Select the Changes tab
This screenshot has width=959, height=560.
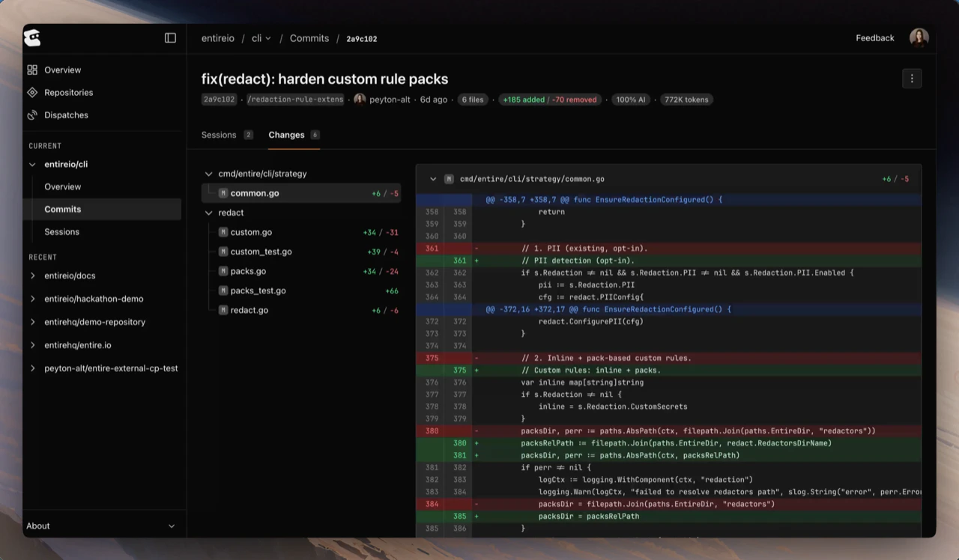[294, 135]
